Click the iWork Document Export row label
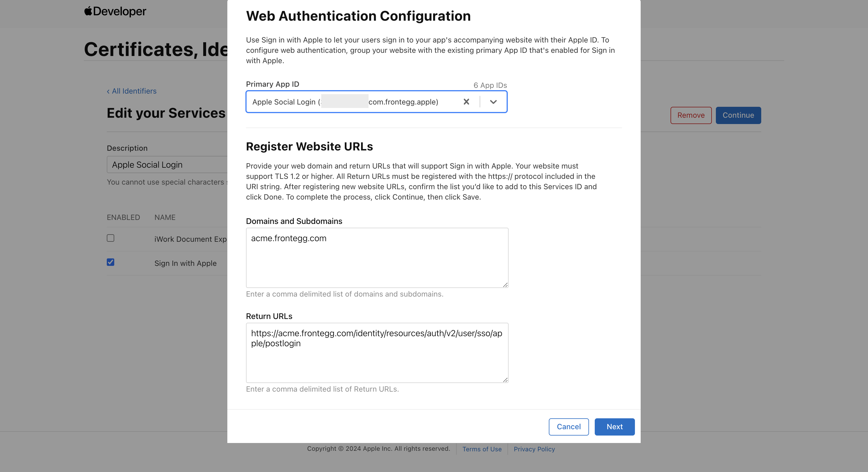This screenshot has width=868, height=472. point(190,239)
